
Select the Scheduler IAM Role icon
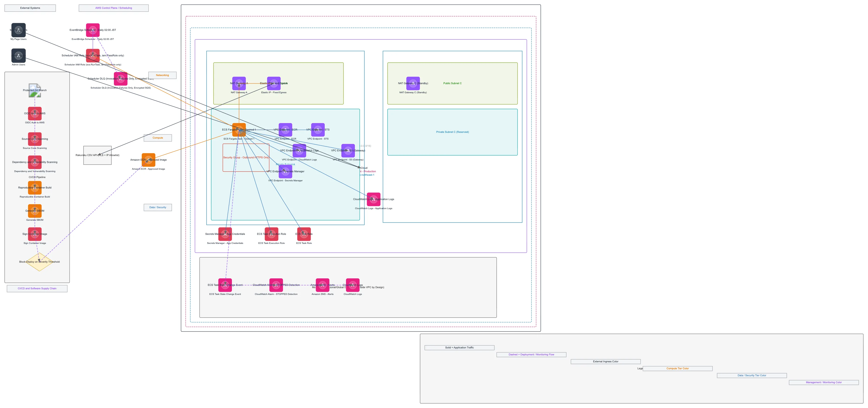(93, 56)
